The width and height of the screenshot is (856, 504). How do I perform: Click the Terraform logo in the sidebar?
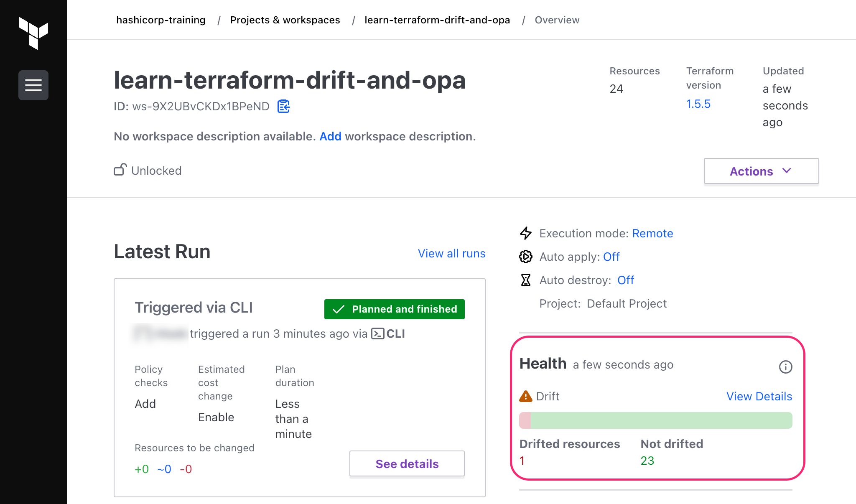click(33, 33)
